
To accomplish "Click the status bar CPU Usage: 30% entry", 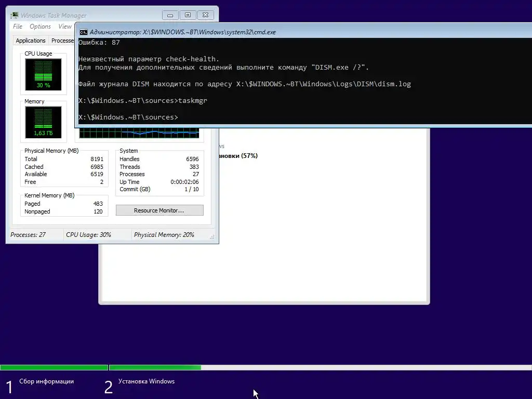I will click(88, 235).
